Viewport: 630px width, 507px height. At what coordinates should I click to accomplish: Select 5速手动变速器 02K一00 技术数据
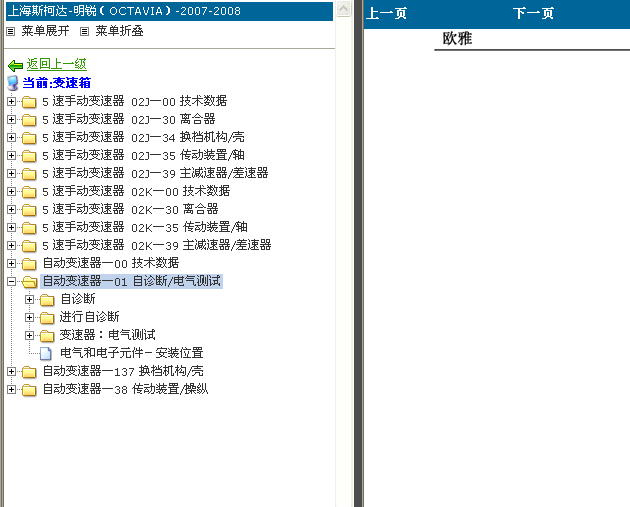tap(136, 191)
